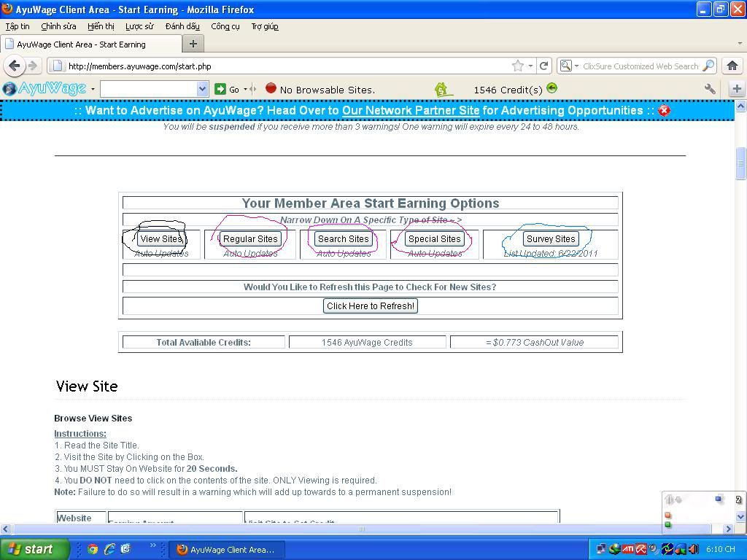This screenshot has height=560, width=747.
Task: Open AyuWage toolbar wrench settings
Action: [709, 88]
